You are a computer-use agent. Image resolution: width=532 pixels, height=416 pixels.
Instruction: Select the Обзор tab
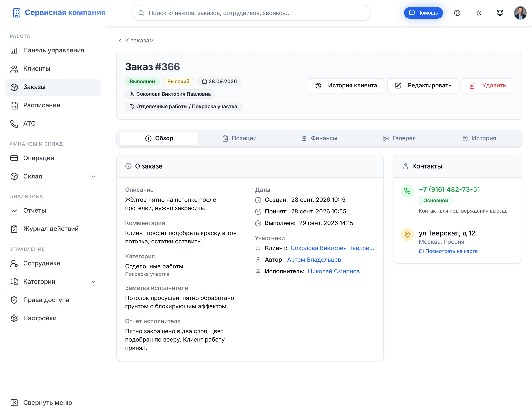[159, 138]
